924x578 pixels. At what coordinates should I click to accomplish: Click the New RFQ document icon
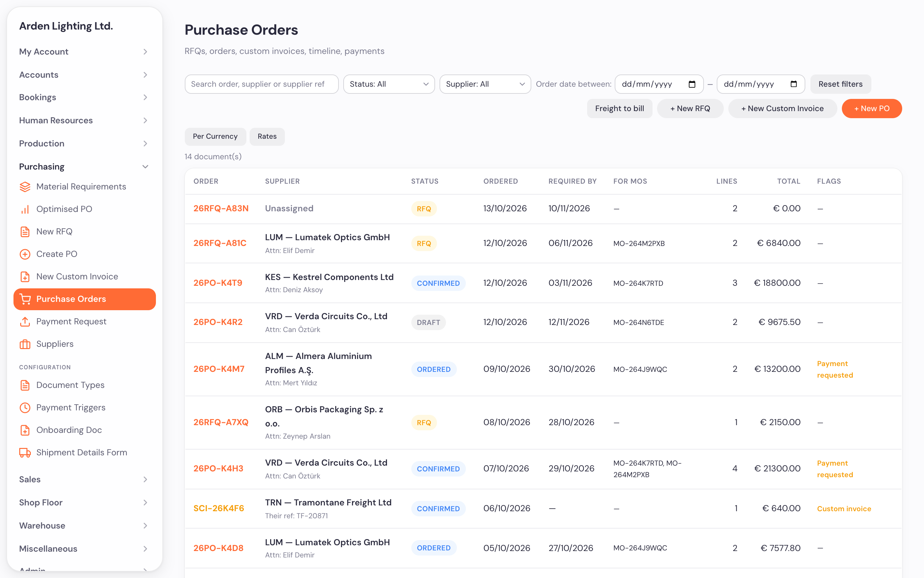[25, 232]
